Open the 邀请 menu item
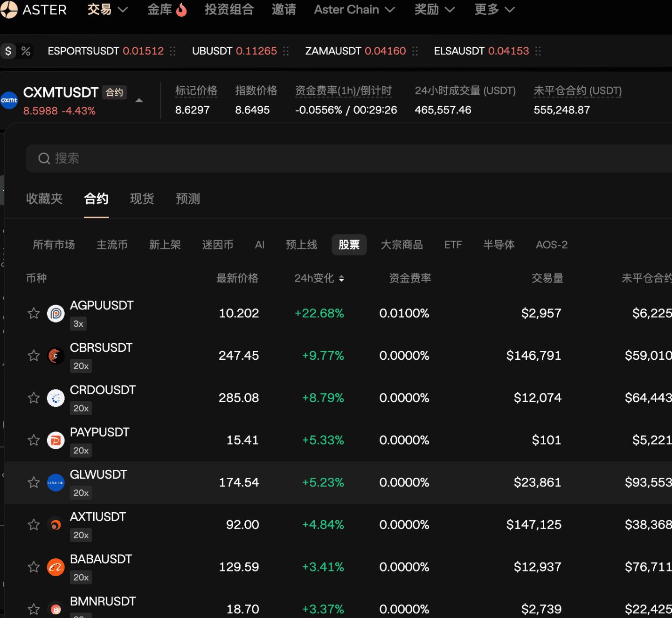This screenshot has height=618, width=672. pyautogui.click(x=284, y=9)
